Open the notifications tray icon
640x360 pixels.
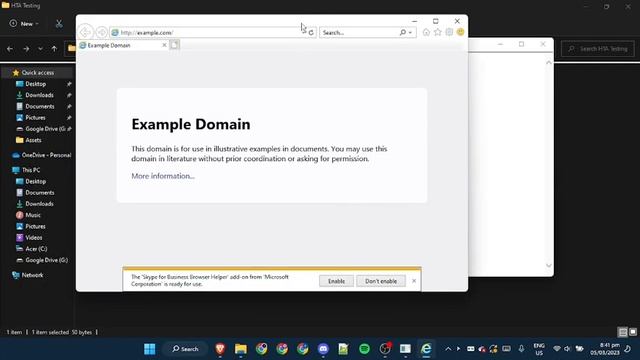pos(628,349)
